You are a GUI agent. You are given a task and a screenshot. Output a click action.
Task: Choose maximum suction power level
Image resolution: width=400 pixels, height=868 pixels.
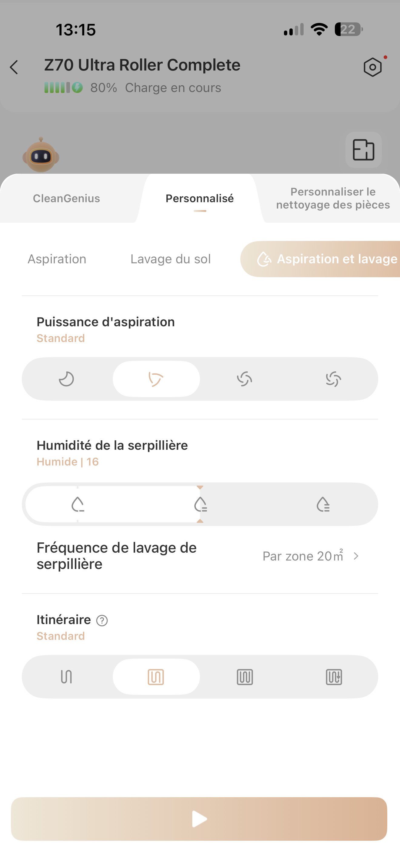tap(334, 379)
